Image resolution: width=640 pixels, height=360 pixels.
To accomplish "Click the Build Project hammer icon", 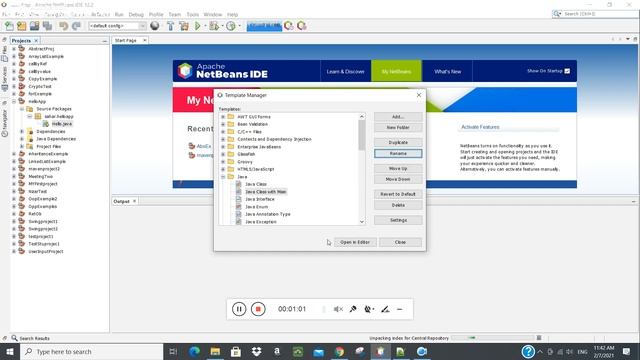I will click(x=171, y=26).
